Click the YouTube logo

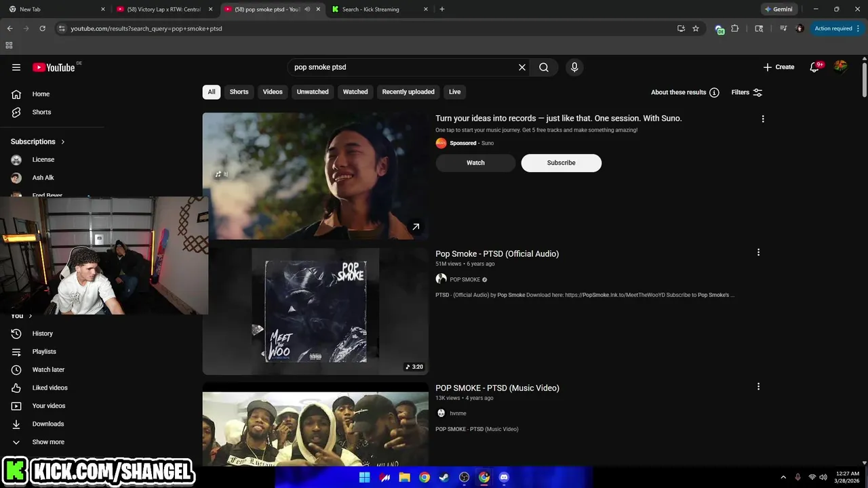(54, 67)
